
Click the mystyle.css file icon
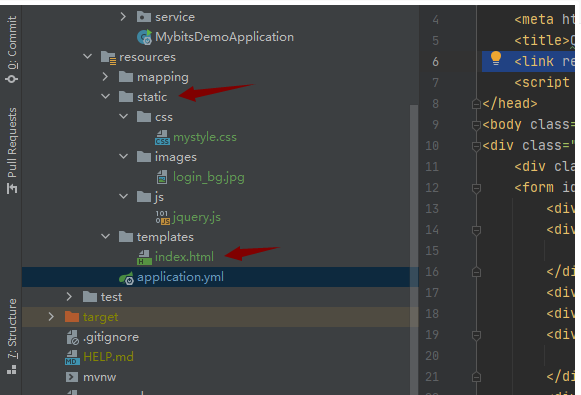[162, 137]
